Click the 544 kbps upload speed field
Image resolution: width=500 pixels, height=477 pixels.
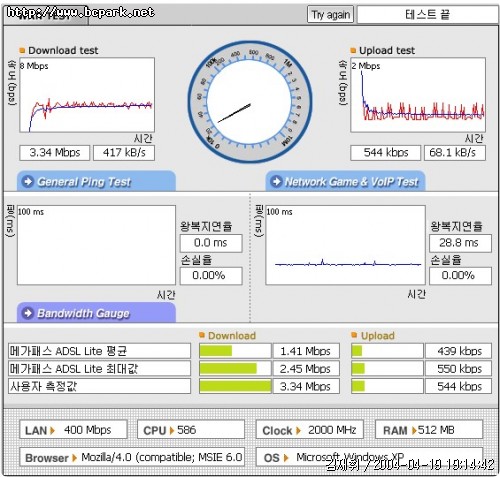click(385, 153)
